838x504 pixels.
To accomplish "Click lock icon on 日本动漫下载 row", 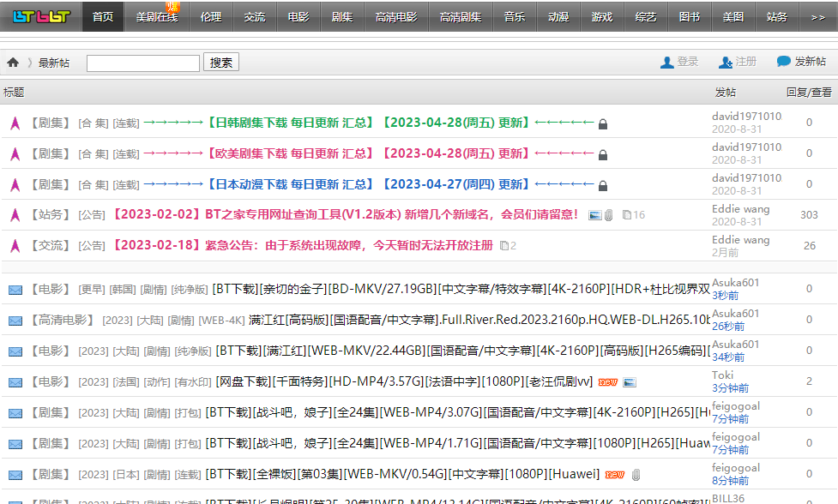I will [603, 186].
